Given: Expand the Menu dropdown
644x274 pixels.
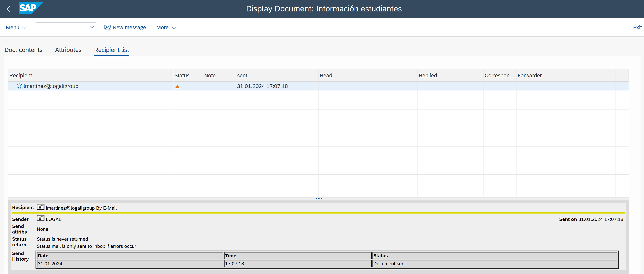Looking at the screenshot, I should (x=16, y=28).
